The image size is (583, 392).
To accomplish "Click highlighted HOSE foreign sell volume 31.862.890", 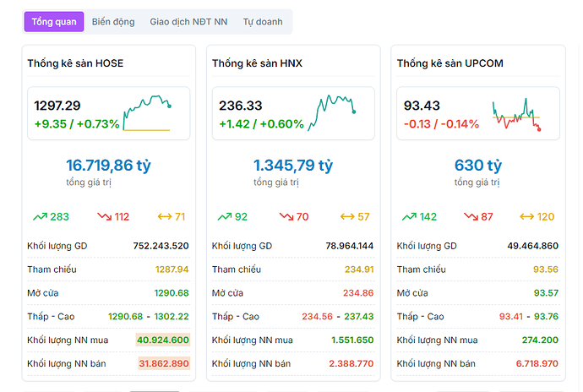I will coord(163,363).
